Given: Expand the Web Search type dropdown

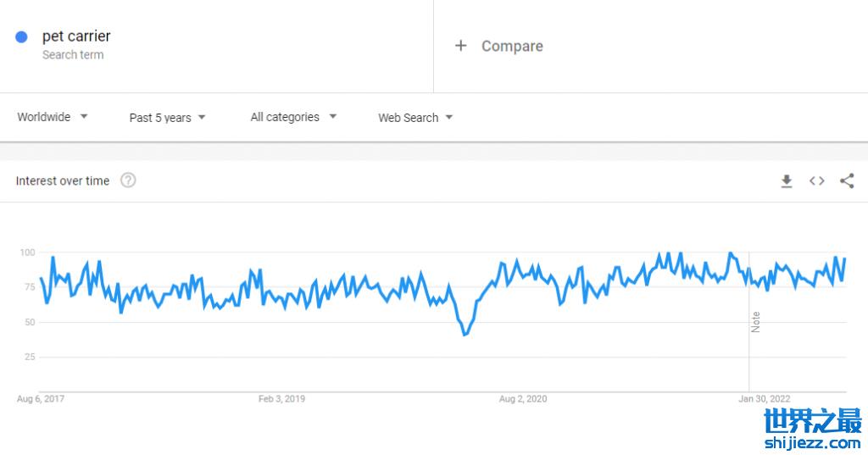Looking at the screenshot, I should point(415,118).
